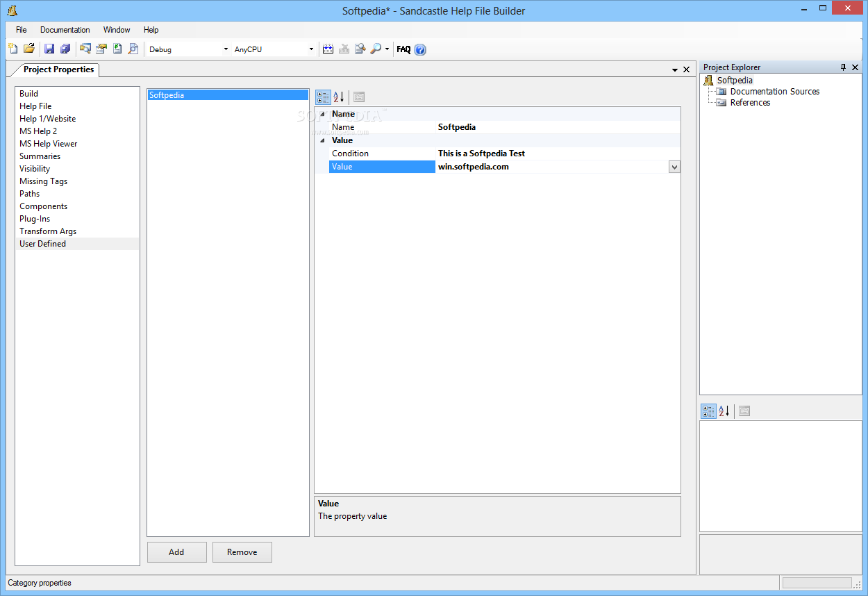The image size is (868, 596).
Task: Click the Add button
Action: click(x=176, y=552)
